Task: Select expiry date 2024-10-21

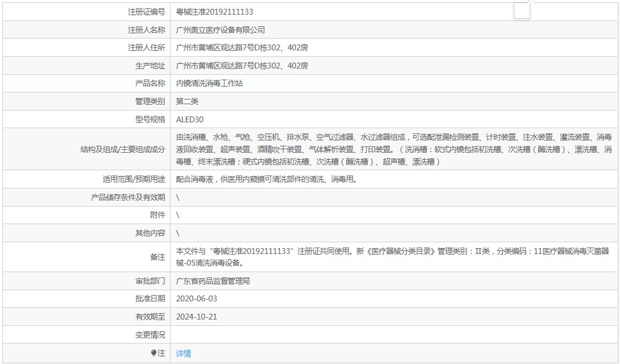Action: tap(196, 317)
